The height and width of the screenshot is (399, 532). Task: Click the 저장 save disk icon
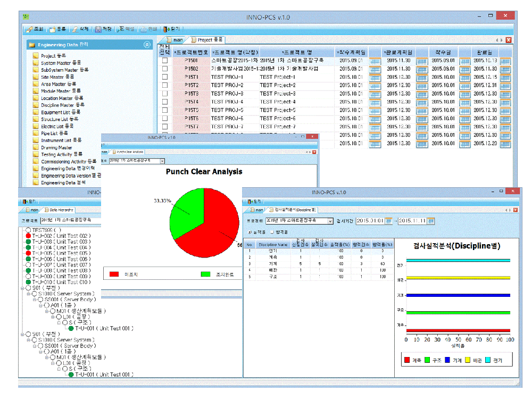tap(98, 29)
